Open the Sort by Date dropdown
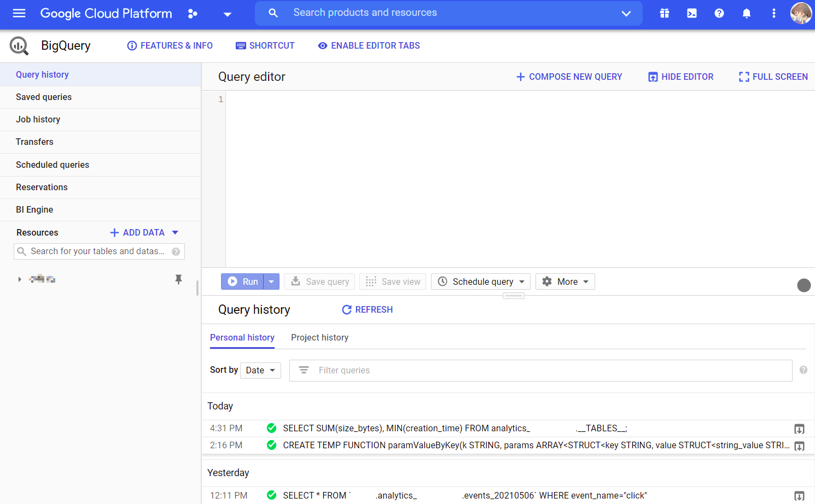815x504 pixels. (x=260, y=371)
